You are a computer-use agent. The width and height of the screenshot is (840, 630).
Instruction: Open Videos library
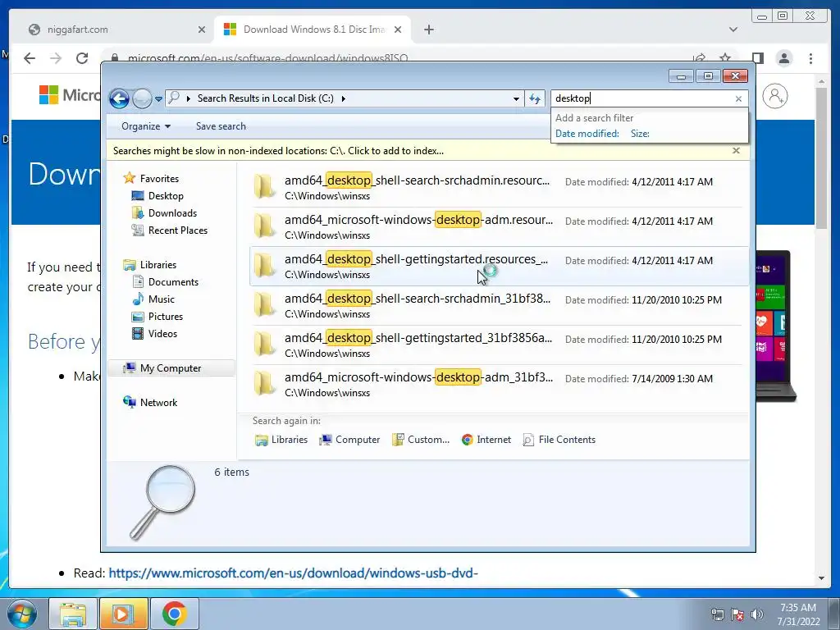162,334
